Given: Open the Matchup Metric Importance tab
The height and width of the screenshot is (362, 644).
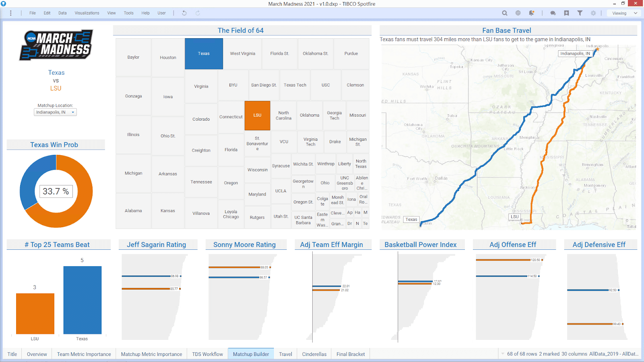Looking at the screenshot, I should pyautogui.click(x=151, y=354).
